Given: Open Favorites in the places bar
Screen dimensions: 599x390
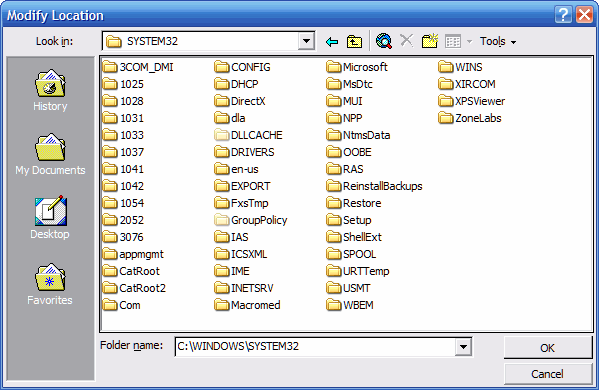Looking at the screenshot, I should pyautogui.click(x=50, y=284).
